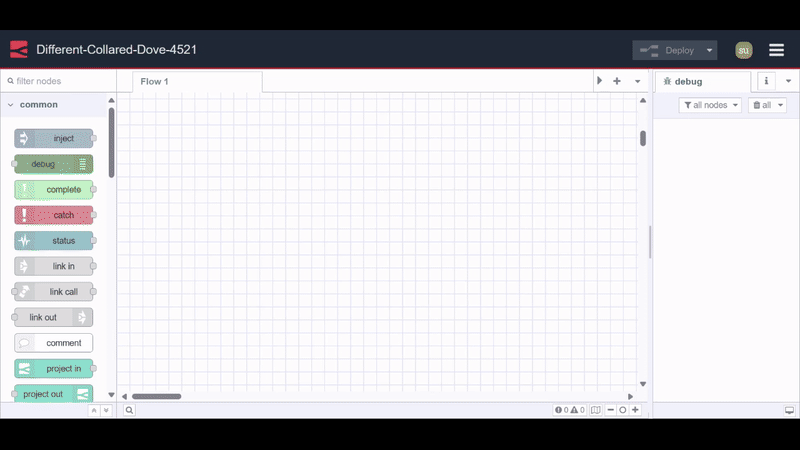Click instance name Different-Collared-Dove-4521
This screenshot has width=800, height=450.
tap(116, 49)
